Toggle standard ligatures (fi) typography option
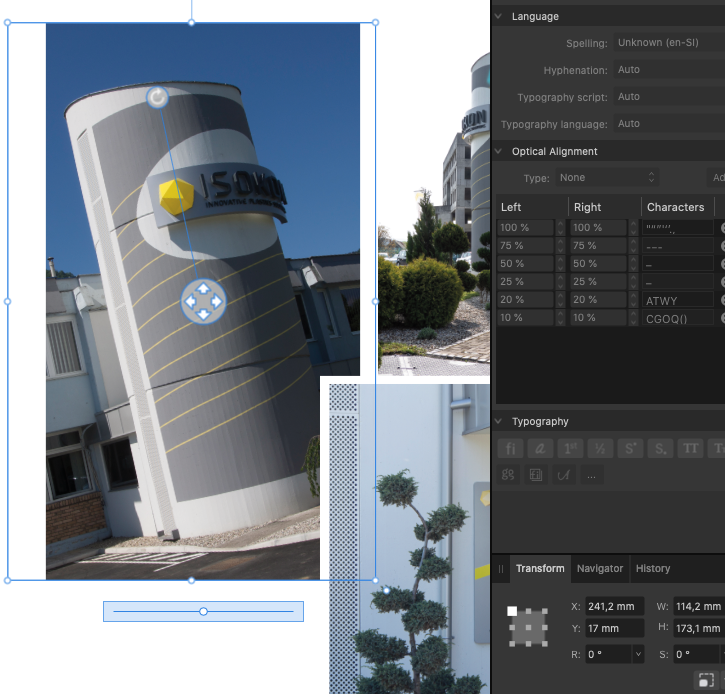This screenshot has width=725, height=694. pos(510,448)
